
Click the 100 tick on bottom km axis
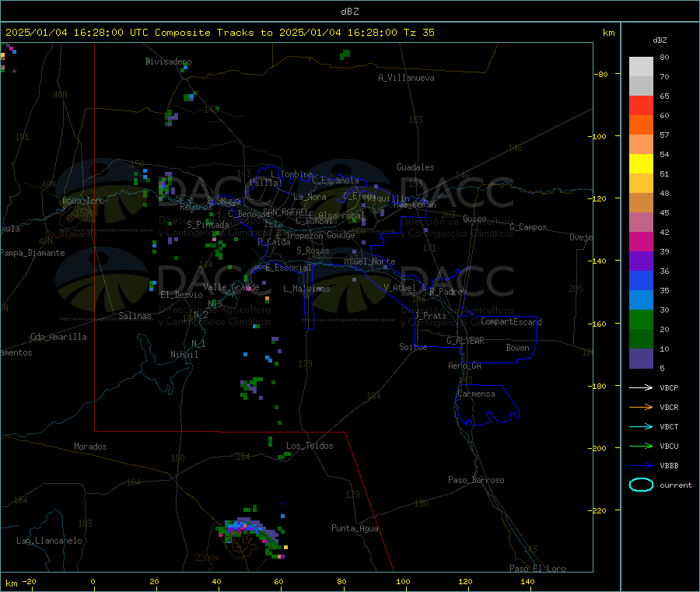tap(403, 581)
